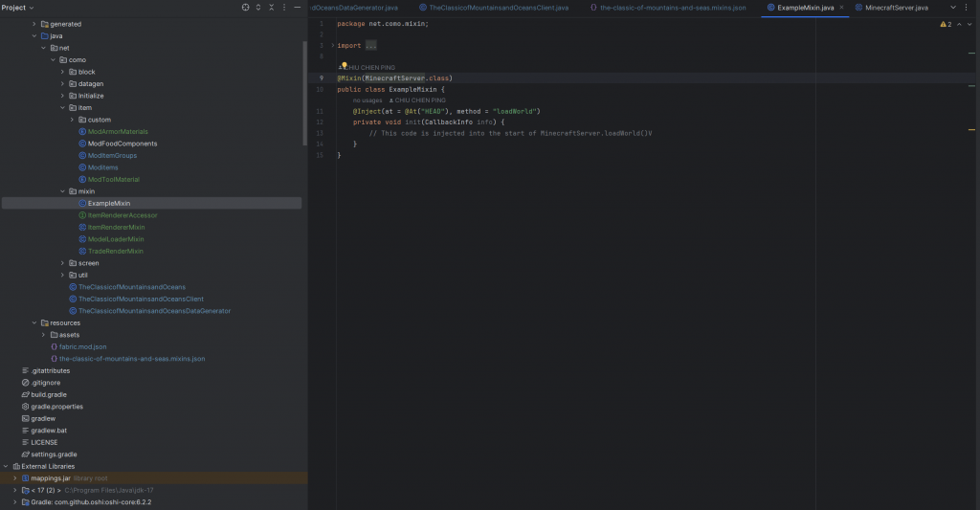This screenshot has width=980, height=510.
Task: Expand the block package
Action: pos(62,72)
